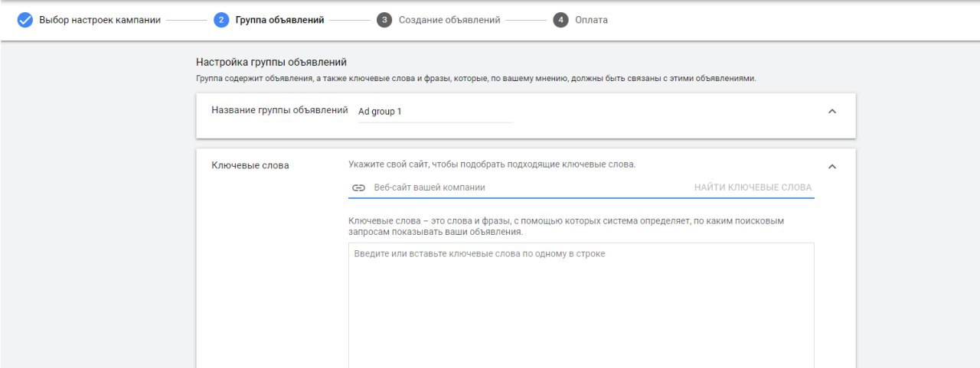This screenshot has height=368, width=980.
Task: Click the 'Ключевые слова' section label
Action: (250, 165)
